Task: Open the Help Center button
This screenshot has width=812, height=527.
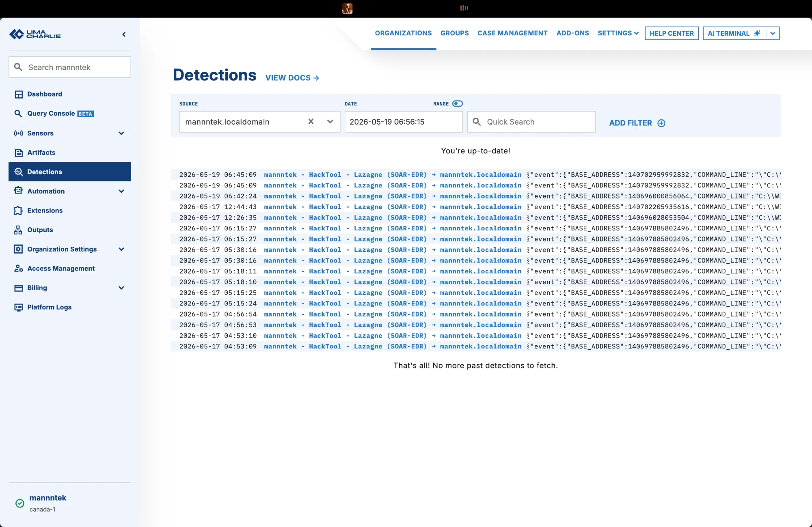Action: coord(672,33)
